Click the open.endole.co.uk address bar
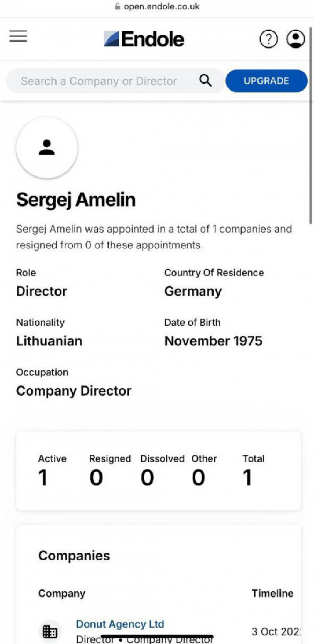314x644 pixels. pyautogui.click(x=161, y=7)
